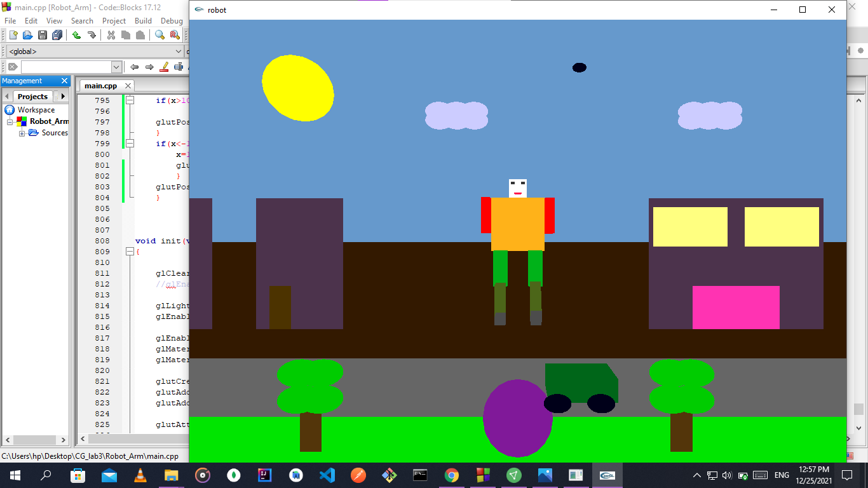Open an existing file via toolbar icon
This screenshot has width=868, height=488.
27,36
